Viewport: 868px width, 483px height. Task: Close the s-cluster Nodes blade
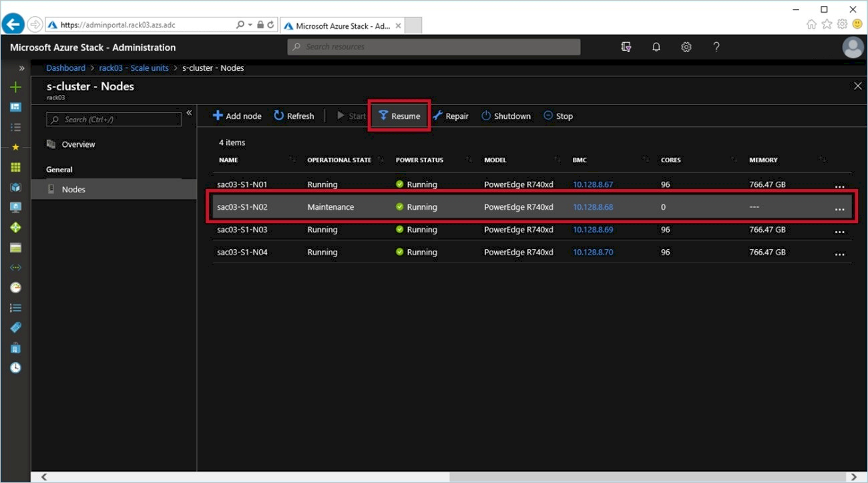(858, 86)
